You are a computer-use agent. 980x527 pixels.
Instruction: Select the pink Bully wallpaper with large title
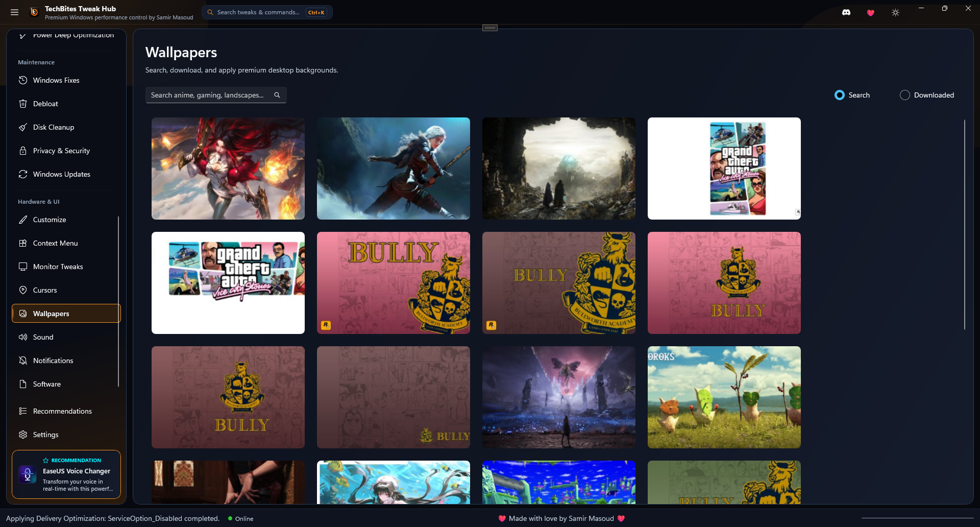(x=394, y=283)
